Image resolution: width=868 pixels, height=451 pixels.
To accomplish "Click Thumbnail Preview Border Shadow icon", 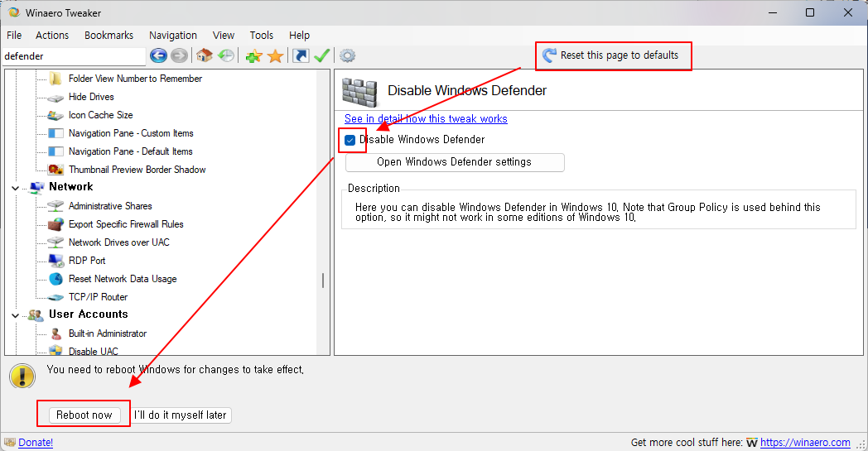I will tap(55, 170).
